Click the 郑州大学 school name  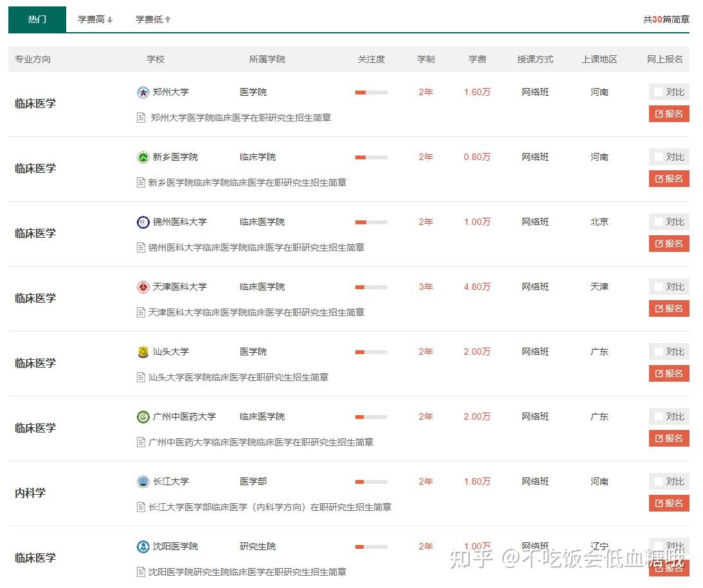pos(171,92)
